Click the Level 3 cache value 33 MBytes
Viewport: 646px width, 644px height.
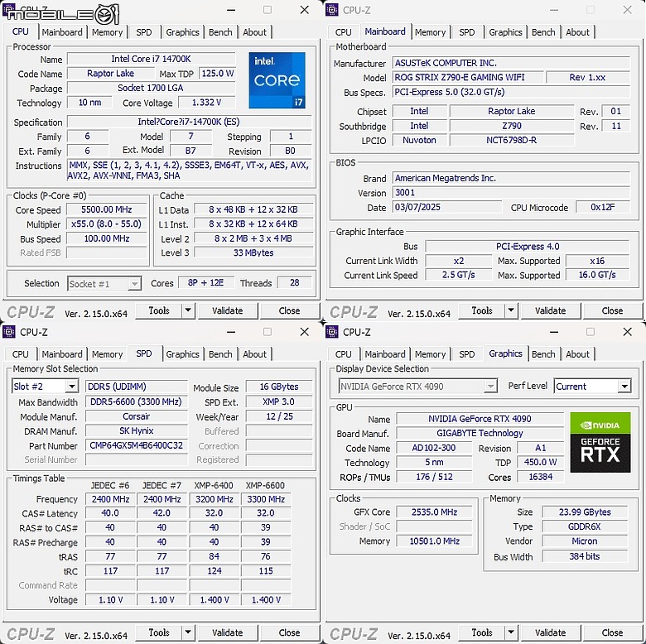coord(253,252)
